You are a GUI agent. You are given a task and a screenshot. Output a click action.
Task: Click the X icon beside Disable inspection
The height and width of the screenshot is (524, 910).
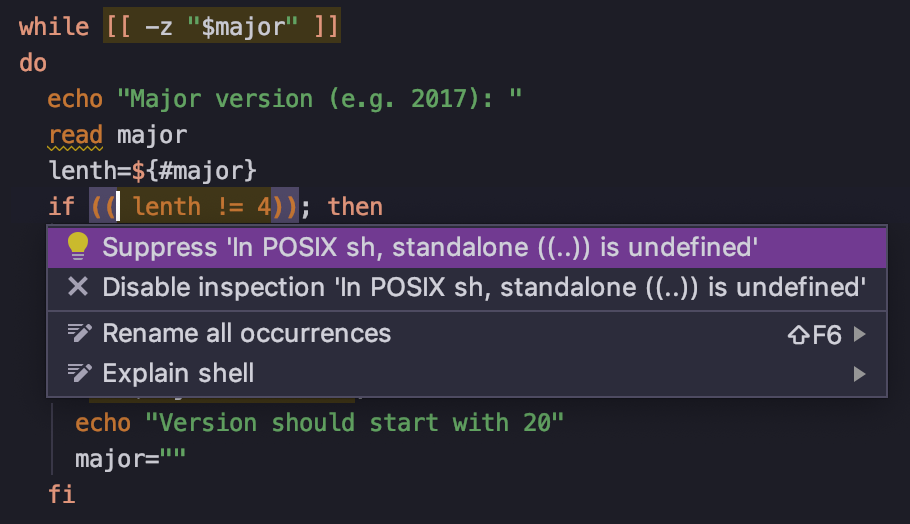pos(77,288)
